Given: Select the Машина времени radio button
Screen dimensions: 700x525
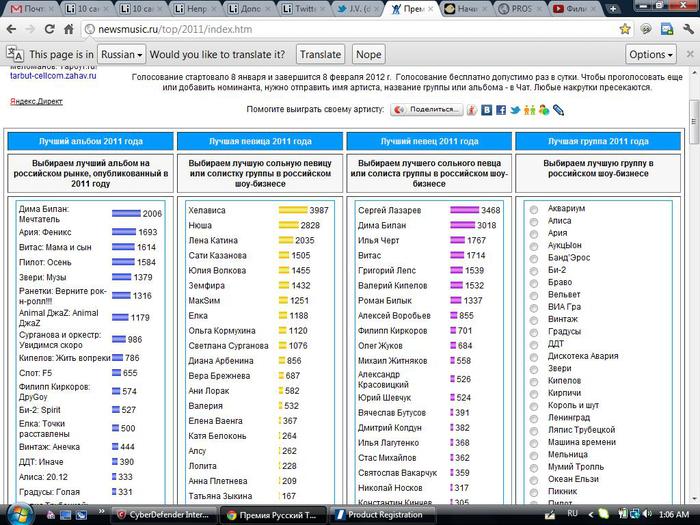Looking at the screenshot, I should click(x=533, y=443).
